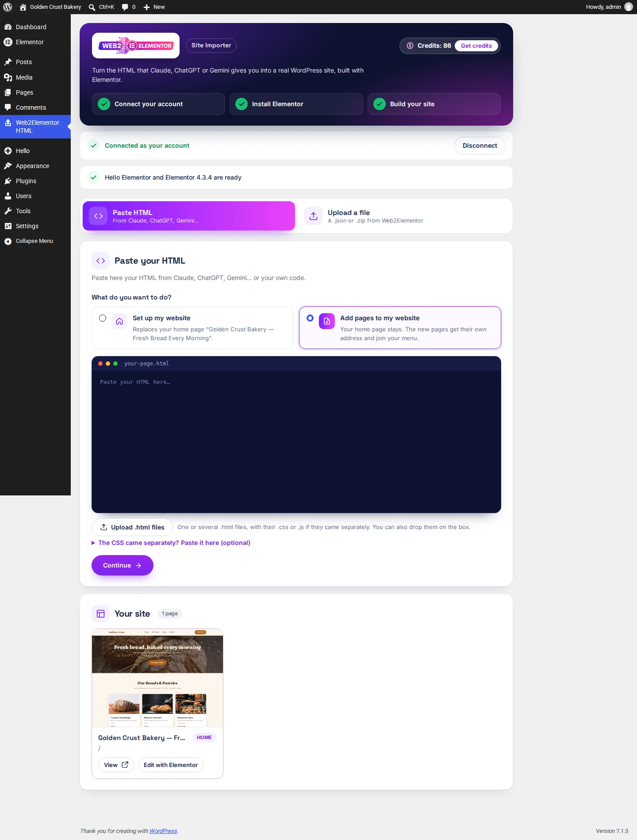Screen dimensions: 637x840
Task: Click the Get credits button
Action: [x=476, y=46]
